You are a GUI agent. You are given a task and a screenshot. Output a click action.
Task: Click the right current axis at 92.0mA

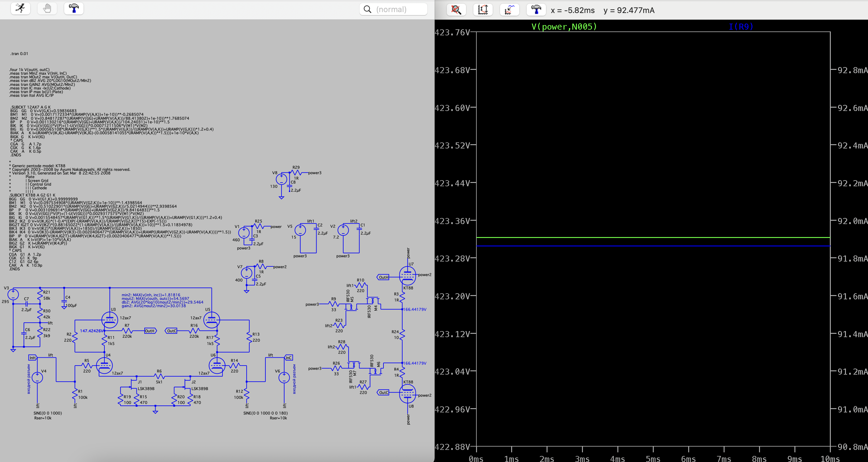[x=852, y=221]
